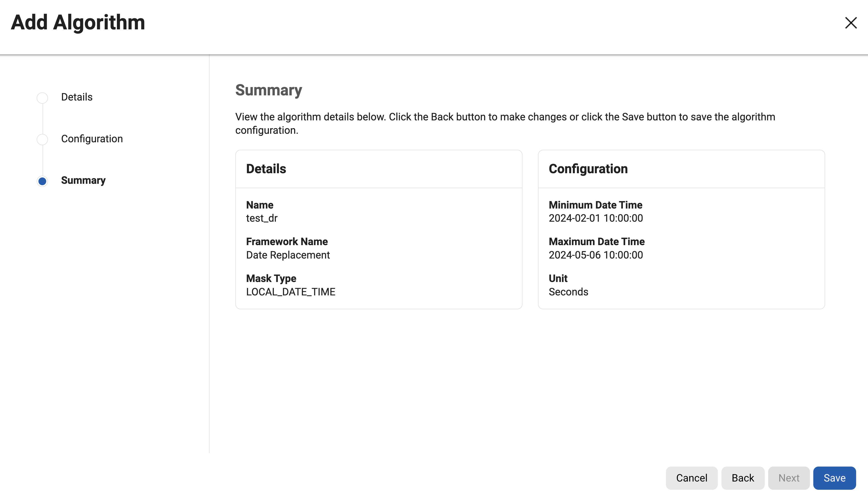868x498 pixels.
Task: Click the Details step circle indicator
Action: coord(42,98)
